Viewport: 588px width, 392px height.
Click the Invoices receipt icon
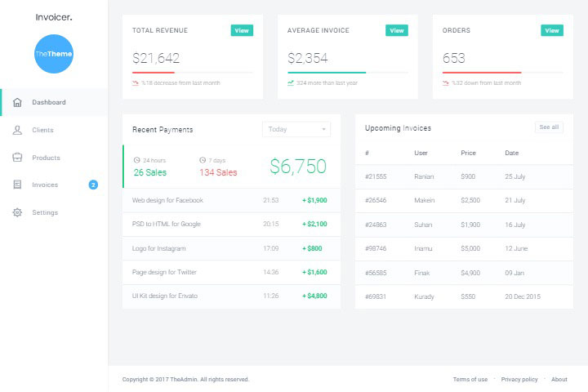[x=17, y=185]
